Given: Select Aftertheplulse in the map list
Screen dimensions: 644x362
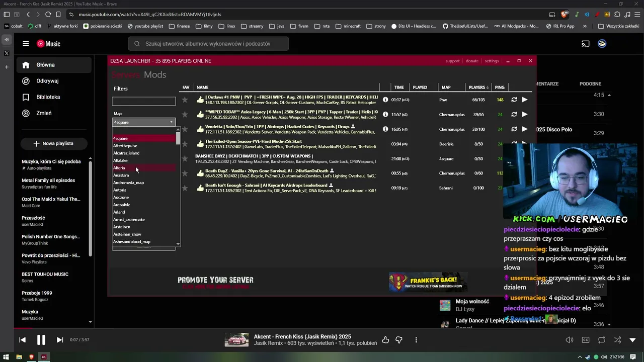Looking at the screenshot, I should 125,146.
